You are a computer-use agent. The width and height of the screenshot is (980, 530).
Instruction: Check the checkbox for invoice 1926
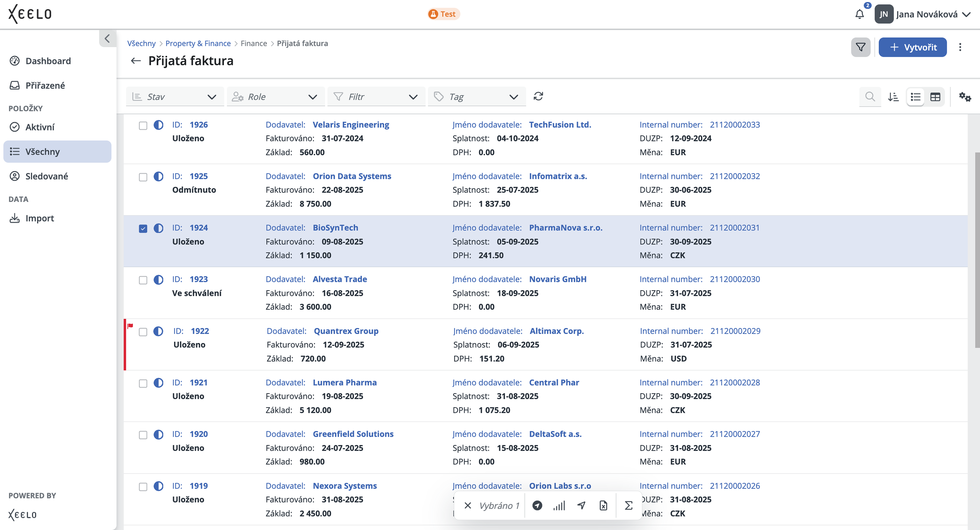143,126
